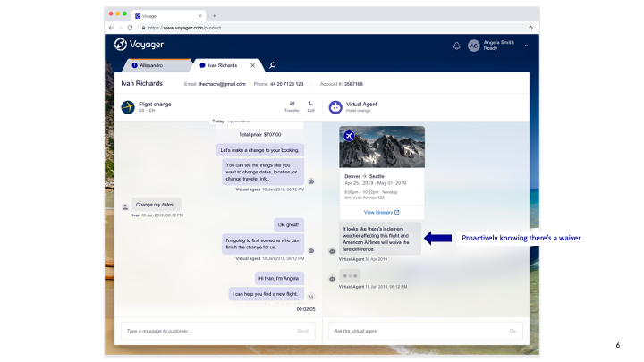Click the 'Change my dates' message
Screen dimensions: 644x362
click(157, 205)
